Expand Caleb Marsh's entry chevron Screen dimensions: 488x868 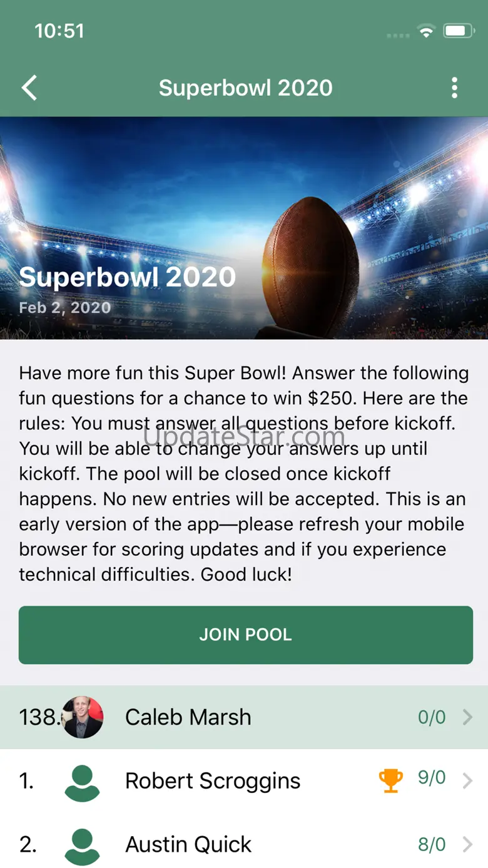pyautogui.click(x=467, y=717)
